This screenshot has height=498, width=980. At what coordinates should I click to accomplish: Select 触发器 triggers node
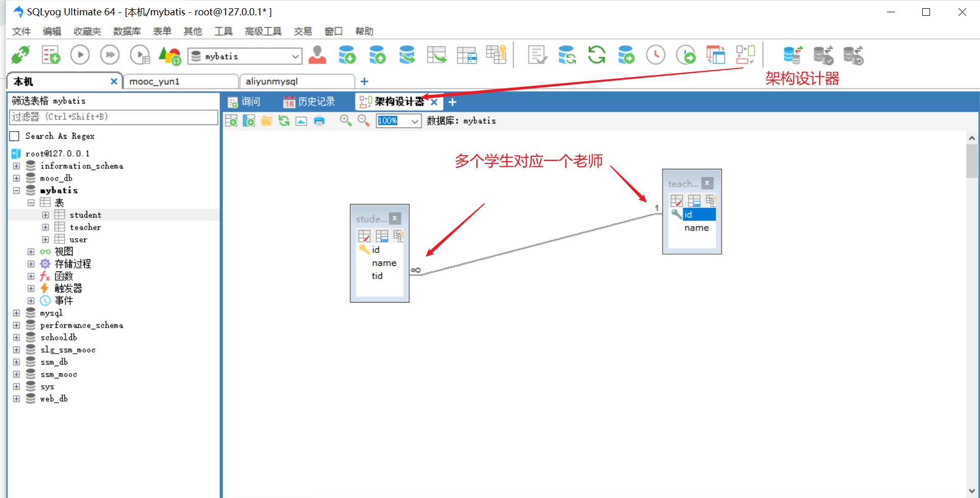point(68,288)
